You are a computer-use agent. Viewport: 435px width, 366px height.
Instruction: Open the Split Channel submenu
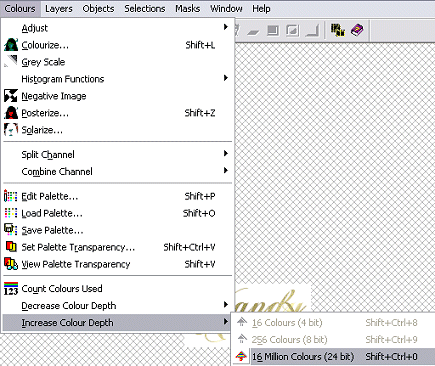coord(118,154)
